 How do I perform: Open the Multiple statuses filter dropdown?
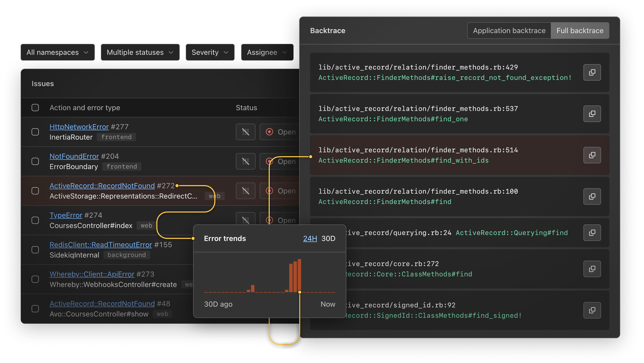(140, 52)
